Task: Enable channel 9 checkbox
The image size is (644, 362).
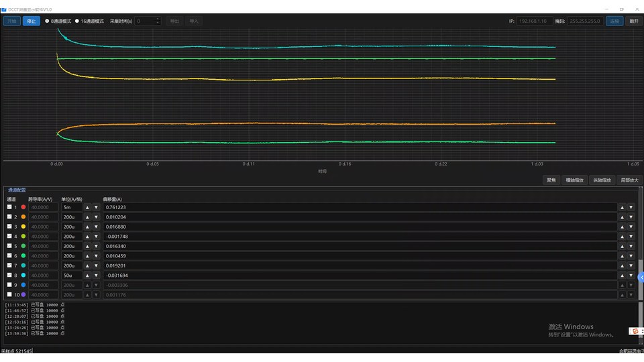Action: [x=9, y=284]
